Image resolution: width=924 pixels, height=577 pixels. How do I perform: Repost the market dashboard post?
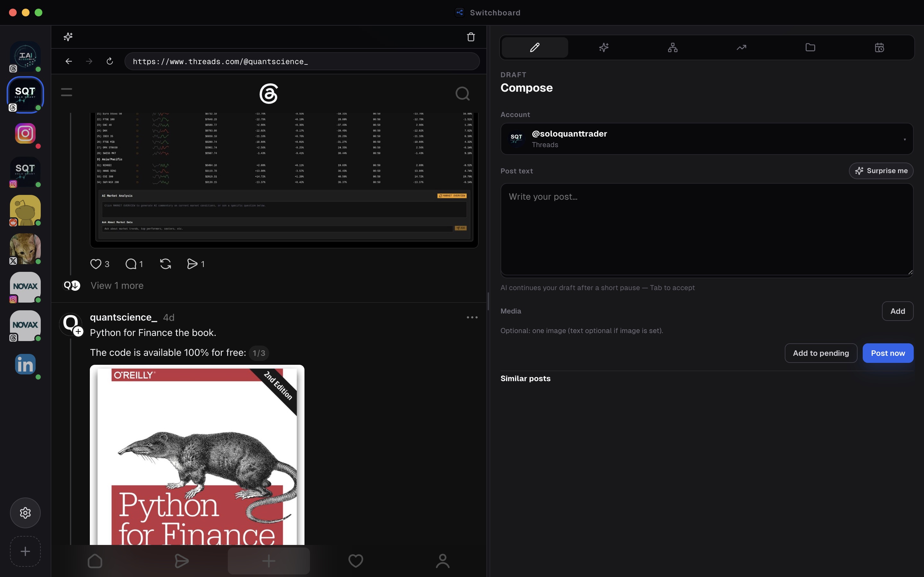tap(165, 264)
